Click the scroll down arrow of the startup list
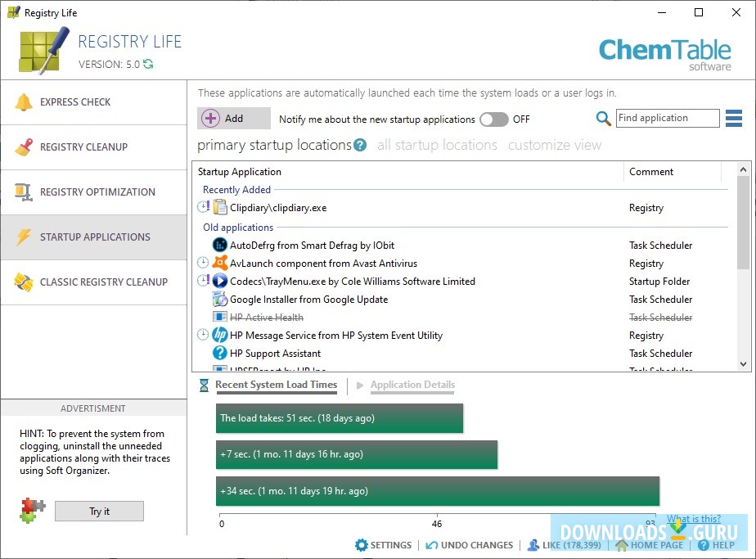This screenshot has width=756, height=559. click(743, 364)
